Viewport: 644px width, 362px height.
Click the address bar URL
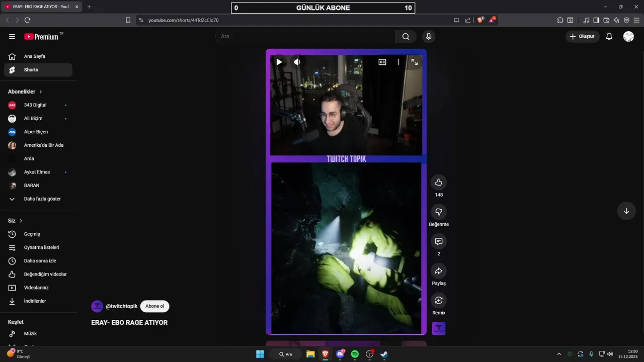(x=184, y=20)
